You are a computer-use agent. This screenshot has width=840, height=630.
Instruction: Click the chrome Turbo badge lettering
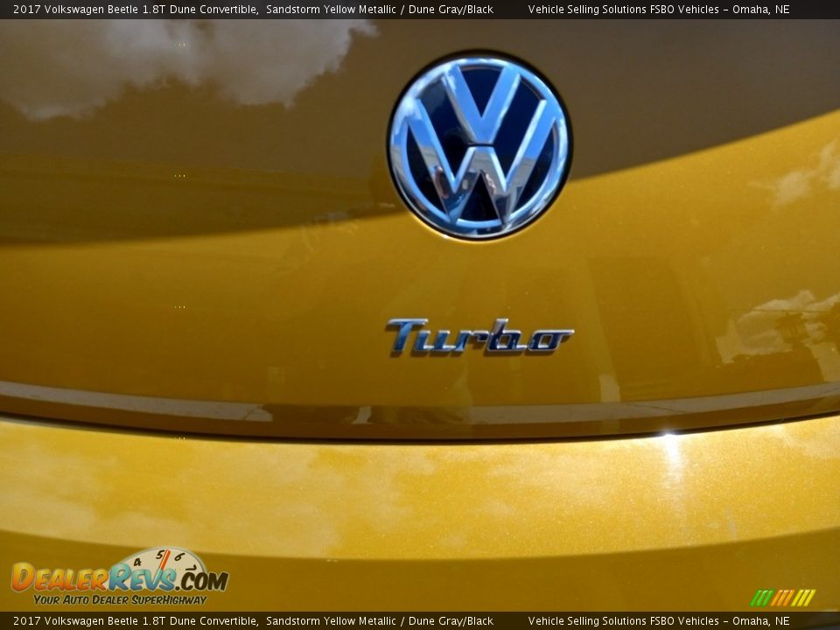479,337
